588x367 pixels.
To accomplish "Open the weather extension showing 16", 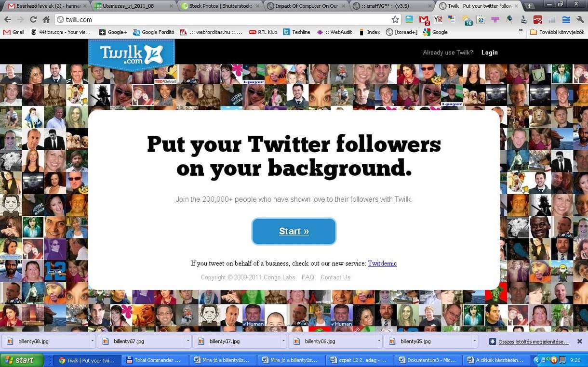I will [x=467, y=20].
